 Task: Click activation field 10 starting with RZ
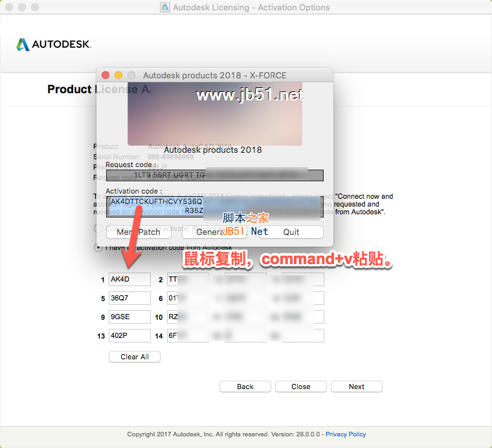(x=188, y=317)
